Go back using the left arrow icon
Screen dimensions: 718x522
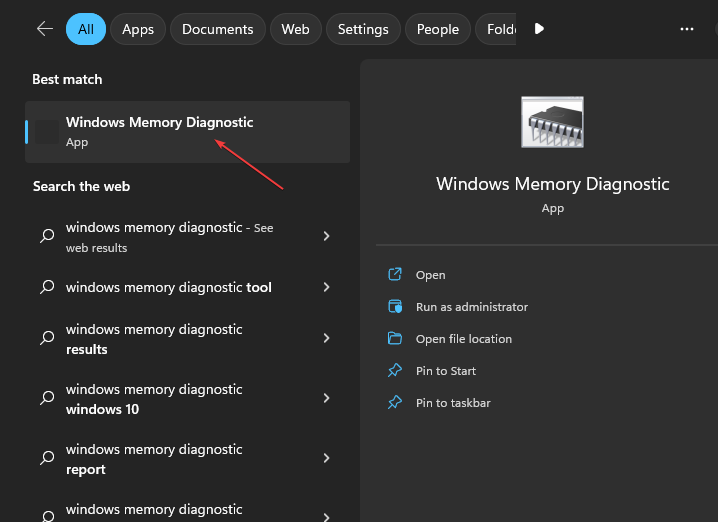coord(45,29)
